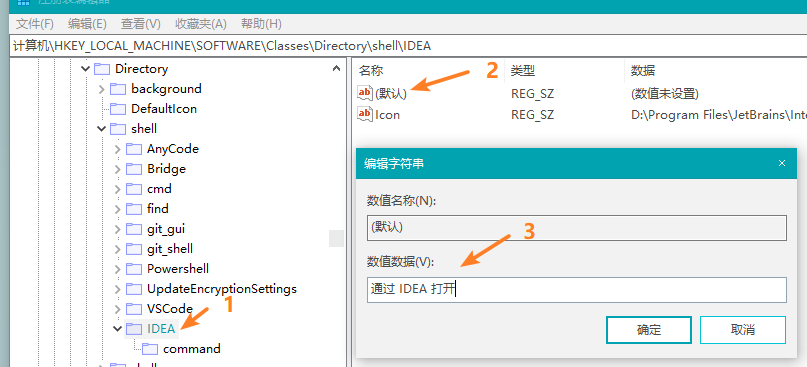Collapse the IDEA key
This screenshot has width=807, height=367.
(117, 329)
